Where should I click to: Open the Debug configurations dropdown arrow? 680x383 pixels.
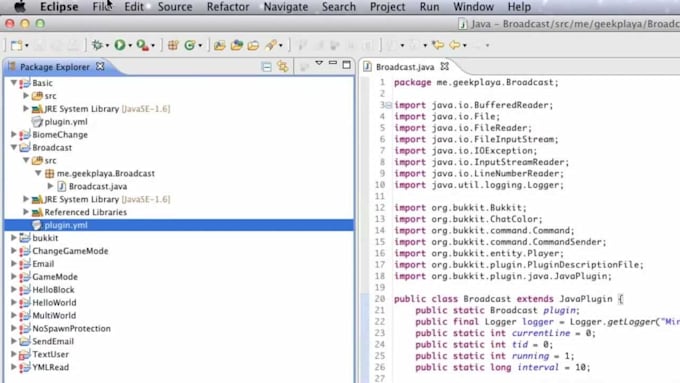107,46
